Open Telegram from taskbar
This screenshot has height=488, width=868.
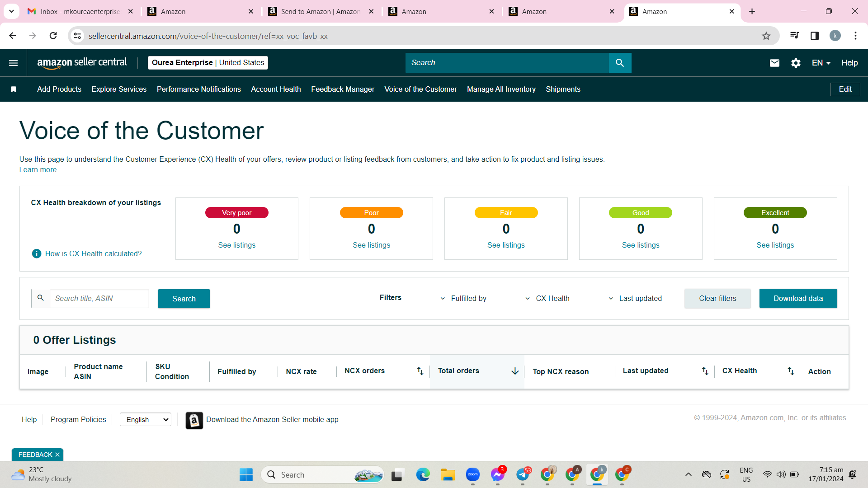point(523,475)
